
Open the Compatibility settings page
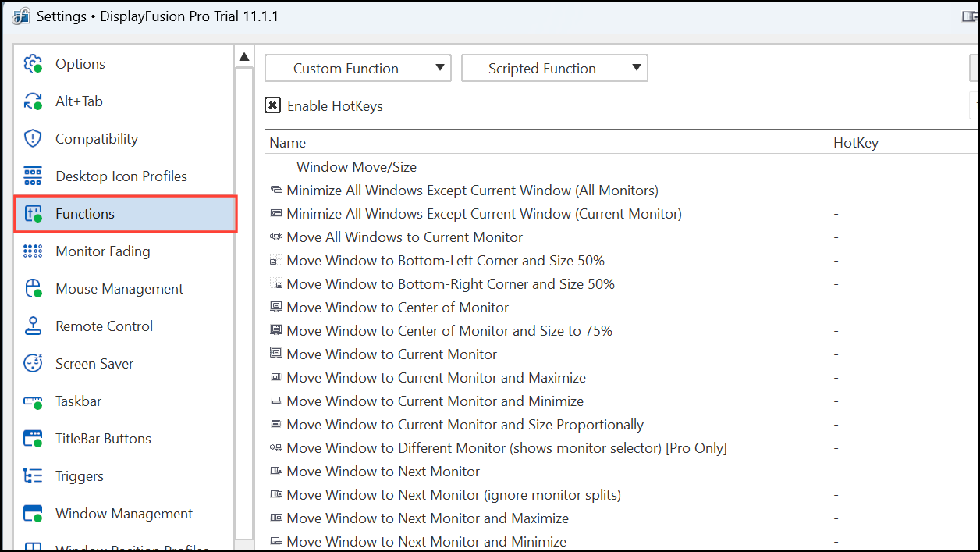tap(97, 139)
